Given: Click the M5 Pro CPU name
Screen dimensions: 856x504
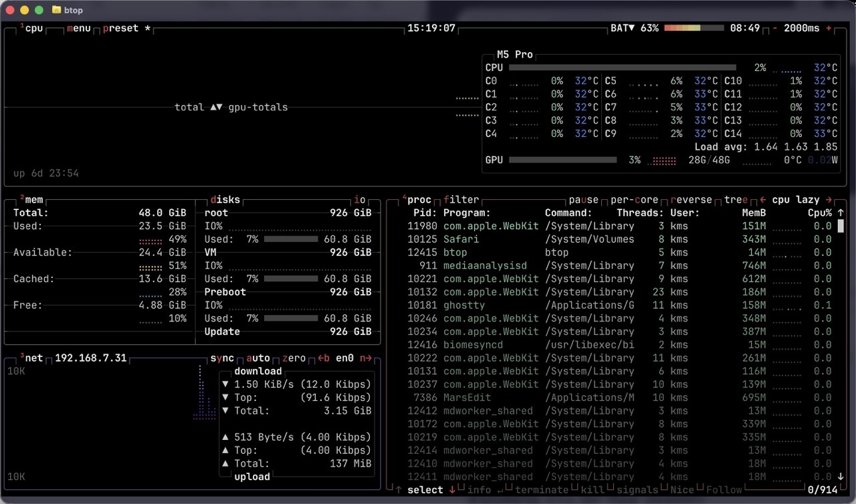Looking at the screenshot, I should (x=515, y=55).
